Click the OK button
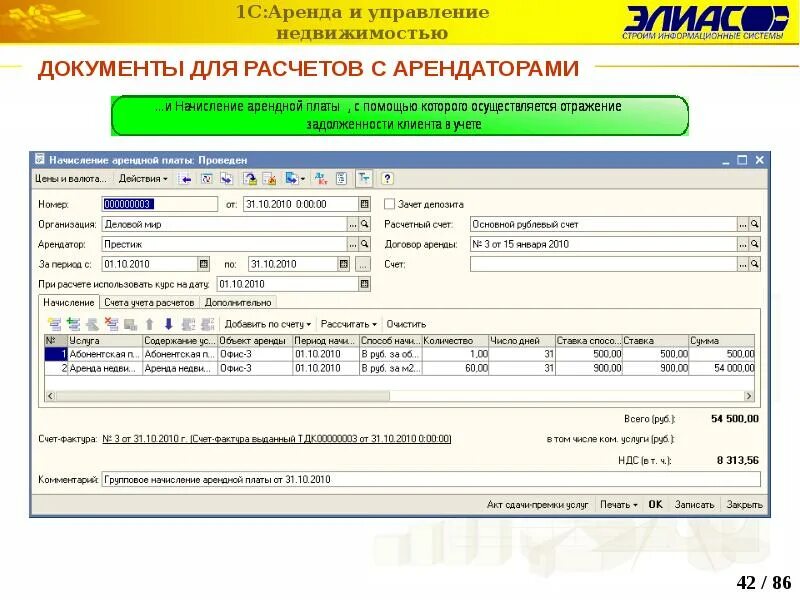The width and height of the screenshot is (800, 600). [x=655, y=505]
